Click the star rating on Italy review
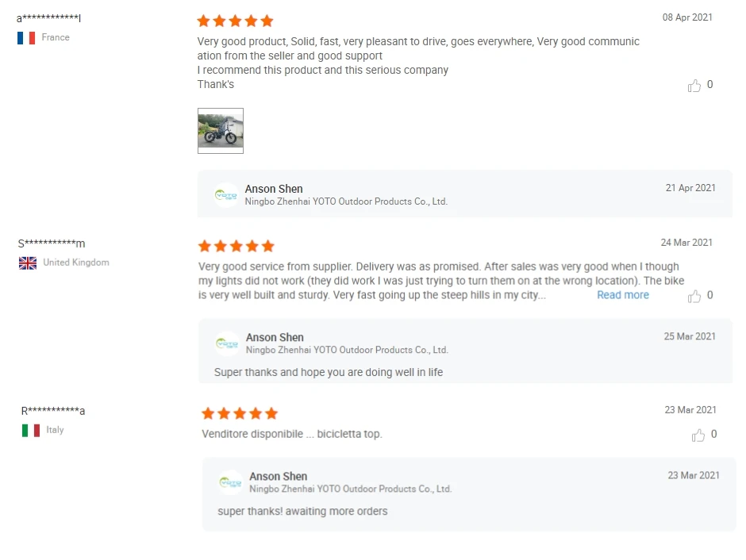The height and width of the screenshot is (560, 746). click(240, 413)
